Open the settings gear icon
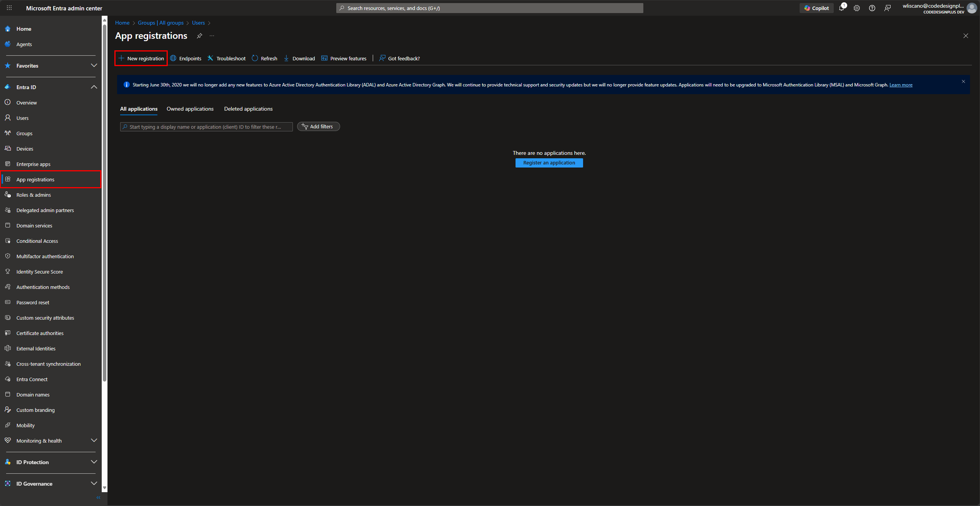The width and height of the screenshot is (980, 506). point(857,8)
